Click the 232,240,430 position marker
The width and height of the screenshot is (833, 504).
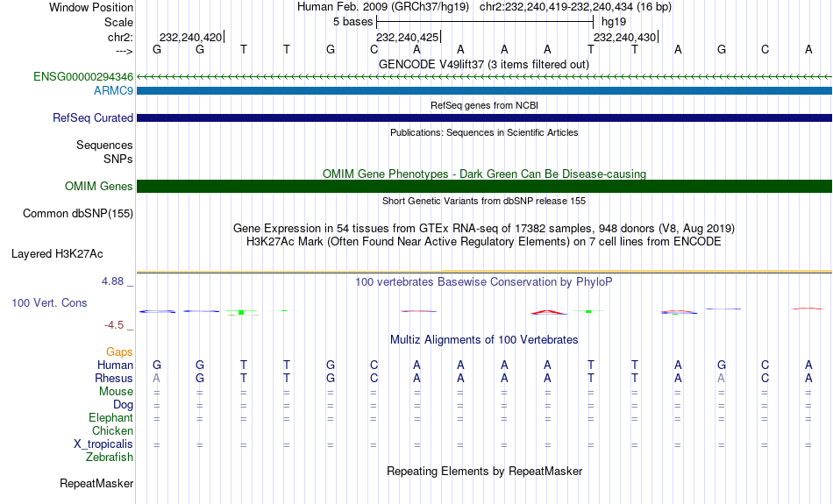pyautogui.click(x=625, y=37)
